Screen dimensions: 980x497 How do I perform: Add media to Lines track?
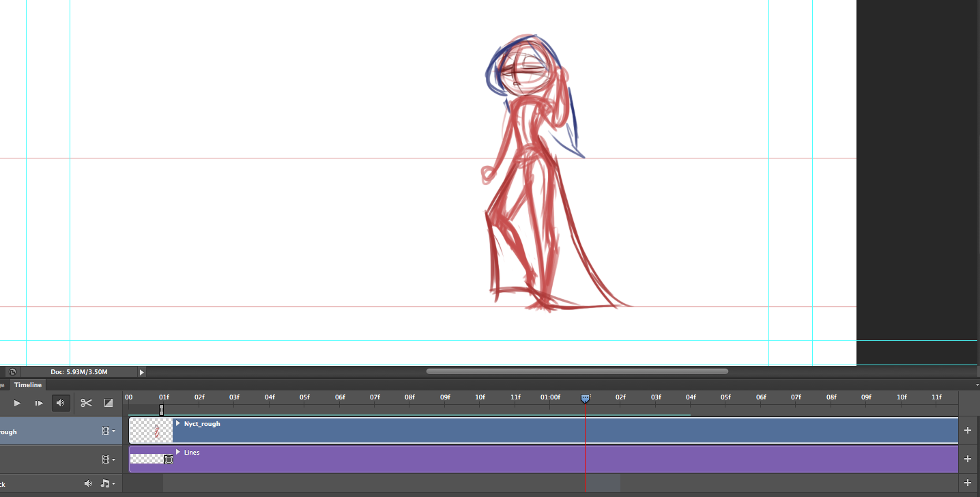point(967,459)
